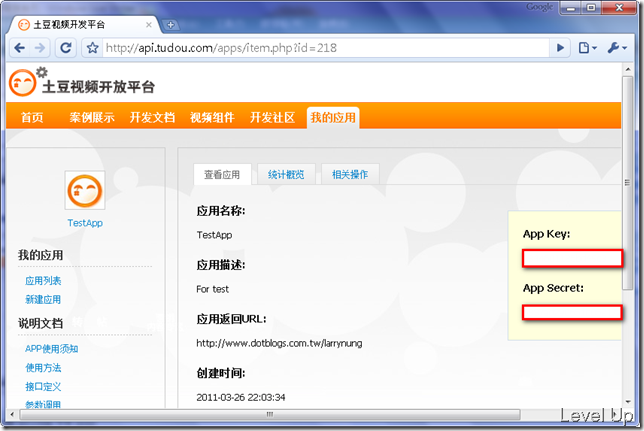Click the 'For test' description text
644x431 pixels.
(x=212, y=289)
